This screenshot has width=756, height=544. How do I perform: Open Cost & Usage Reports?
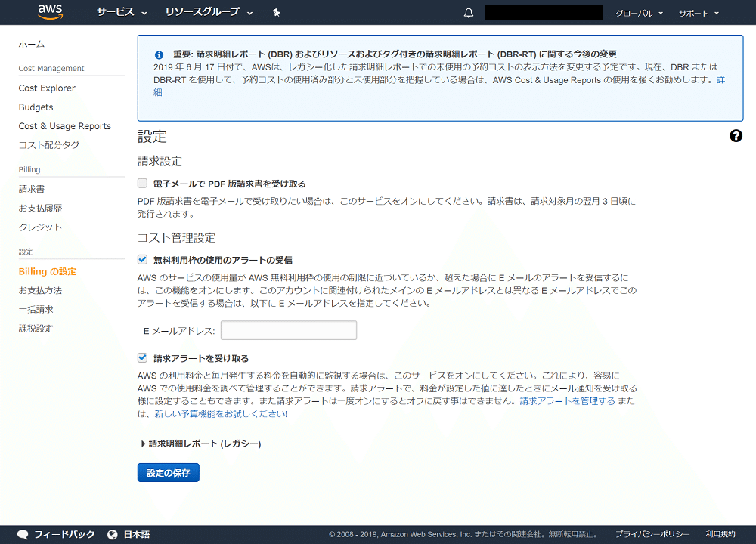[64, 126]
